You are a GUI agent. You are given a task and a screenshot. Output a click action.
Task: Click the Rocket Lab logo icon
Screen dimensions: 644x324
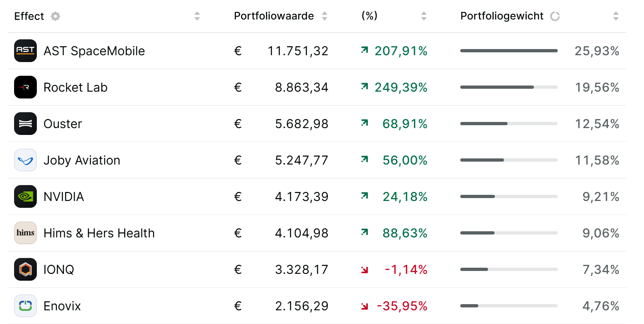click(25, 87)
